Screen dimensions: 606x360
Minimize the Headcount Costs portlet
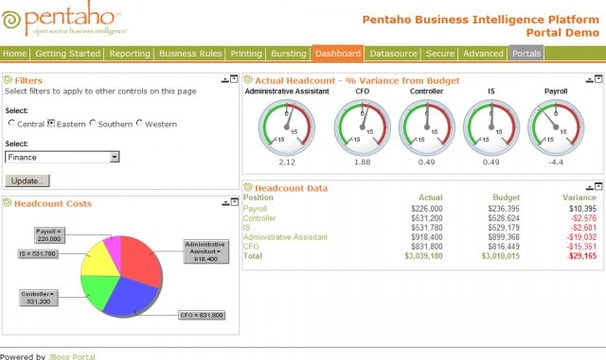[226, 203]
